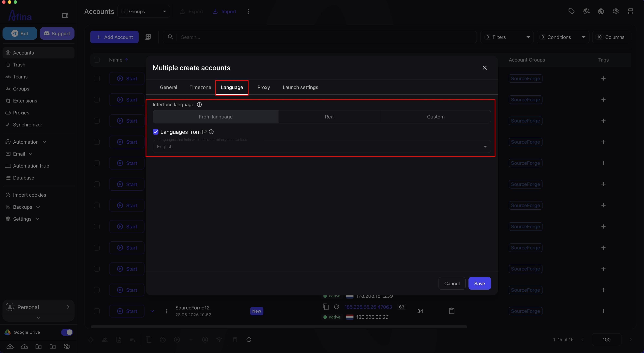This screenshot has width=644, height=353.
Task: Select From language interface option
Action: [216, 117]
